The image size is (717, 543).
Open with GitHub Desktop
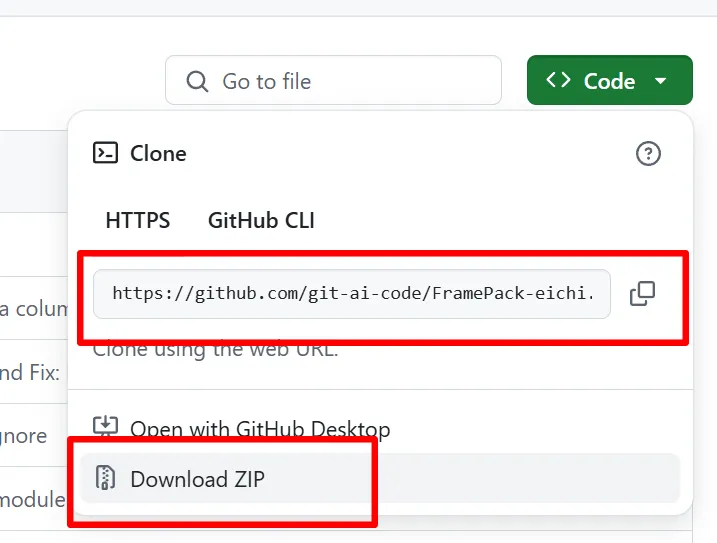pyautogui.click(x=260, y=429)
